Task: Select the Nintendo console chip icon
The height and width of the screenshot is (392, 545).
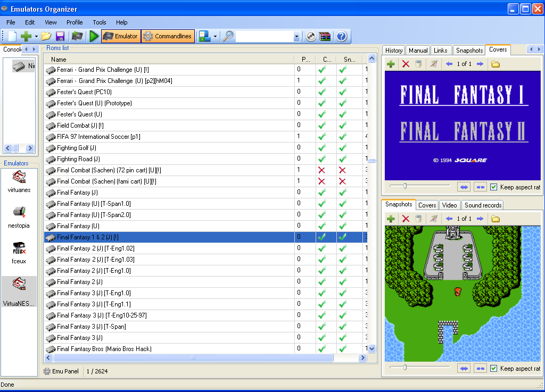Action: [x=19, y=65]
